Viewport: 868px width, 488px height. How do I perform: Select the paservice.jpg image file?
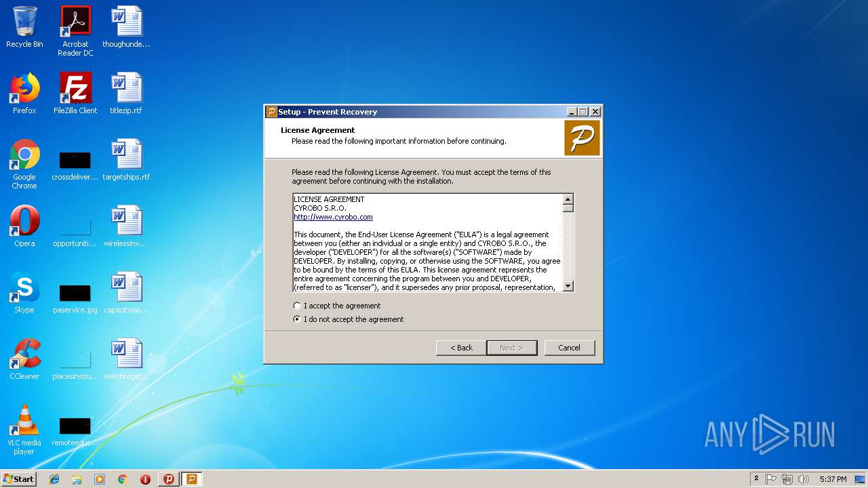(75, 300)
